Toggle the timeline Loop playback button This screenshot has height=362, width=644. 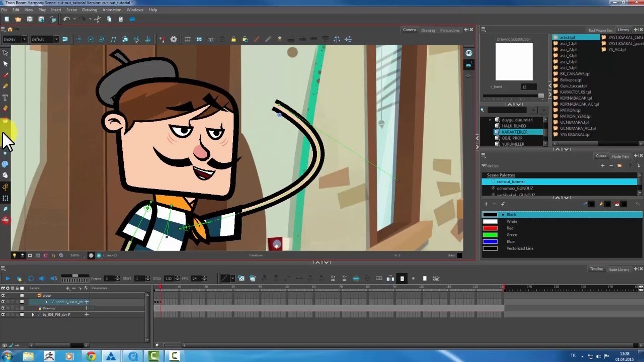(31, 278)
